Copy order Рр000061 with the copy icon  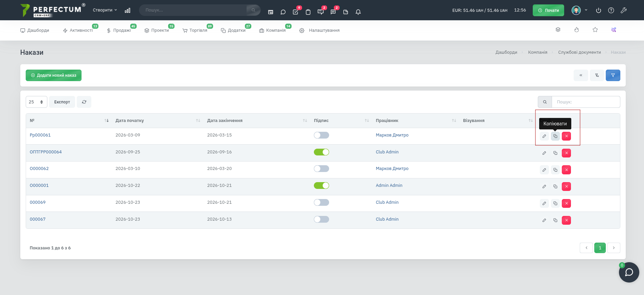pos(555,136)
